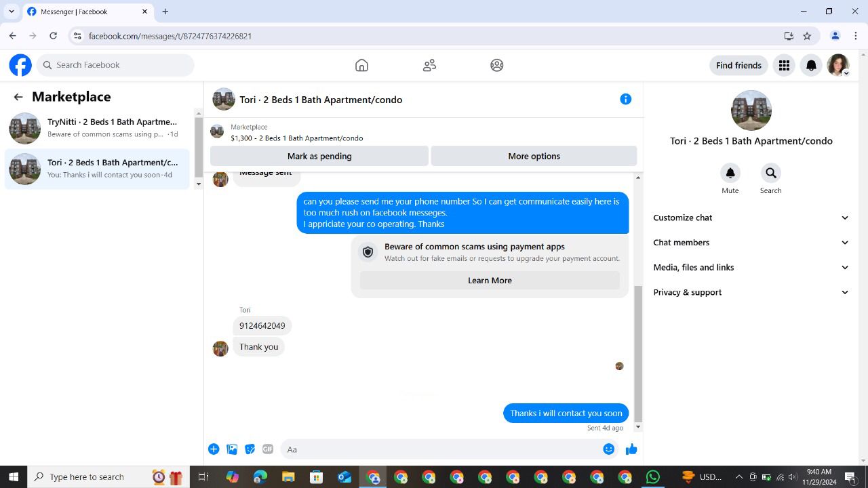Screen dimensions: 868x488
Task: View site information icon in address bar
Action: 77,36
